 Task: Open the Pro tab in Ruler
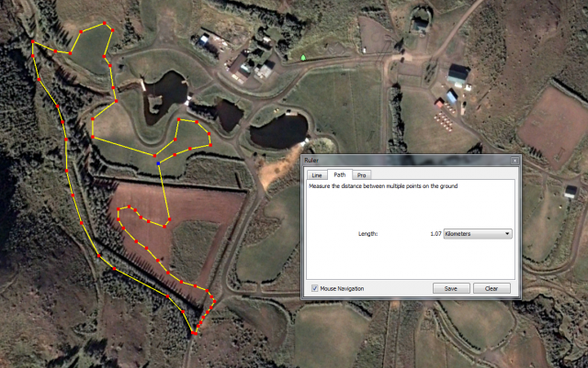point(361,175)
